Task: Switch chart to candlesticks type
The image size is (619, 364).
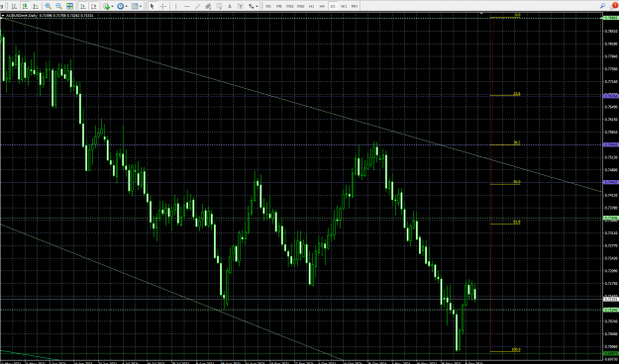Action: point(26,6)
